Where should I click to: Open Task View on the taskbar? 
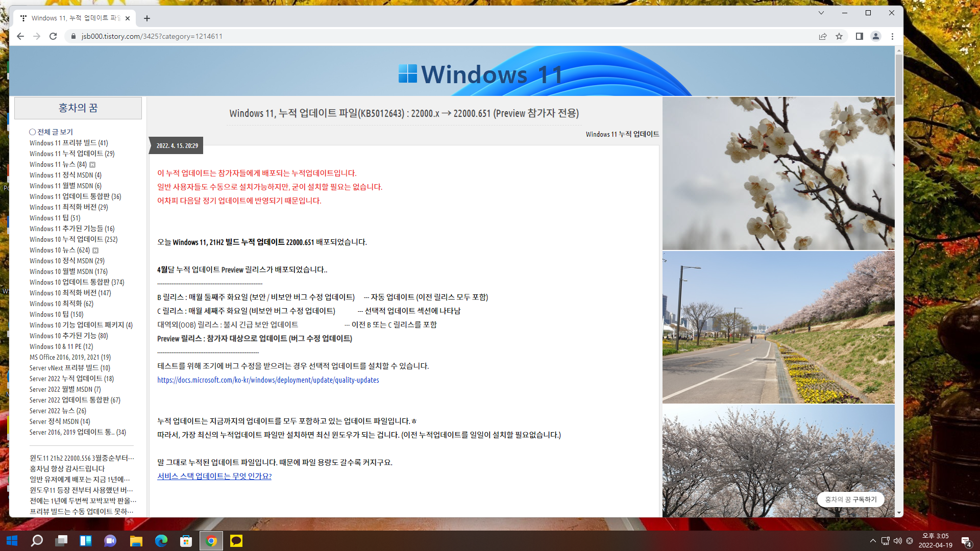(61, 541)
